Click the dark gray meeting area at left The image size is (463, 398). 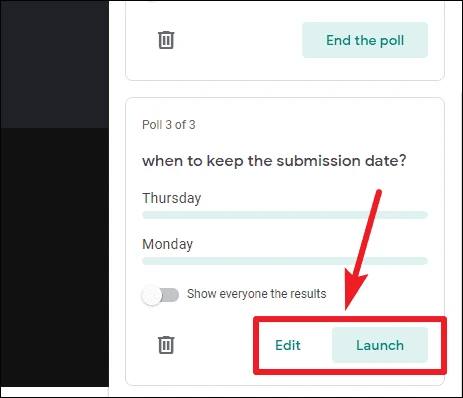click(x=54, y=64)
